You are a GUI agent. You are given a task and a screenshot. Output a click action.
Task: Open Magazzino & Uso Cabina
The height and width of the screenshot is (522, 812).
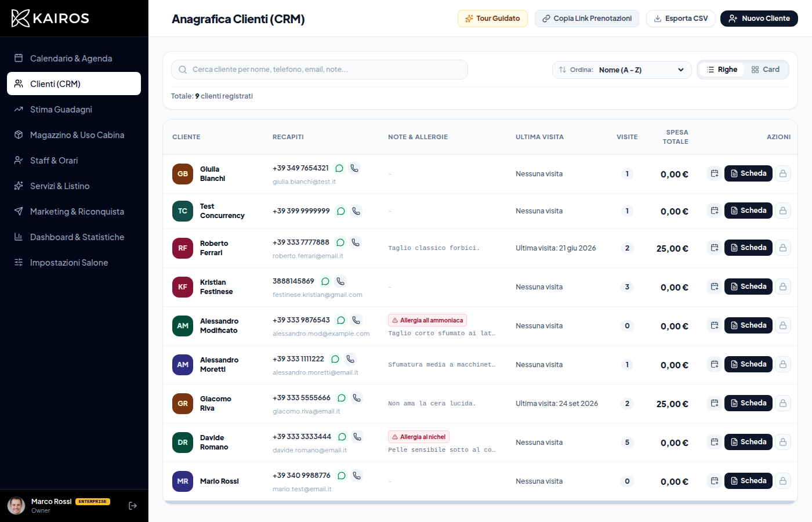click(74, 135)
